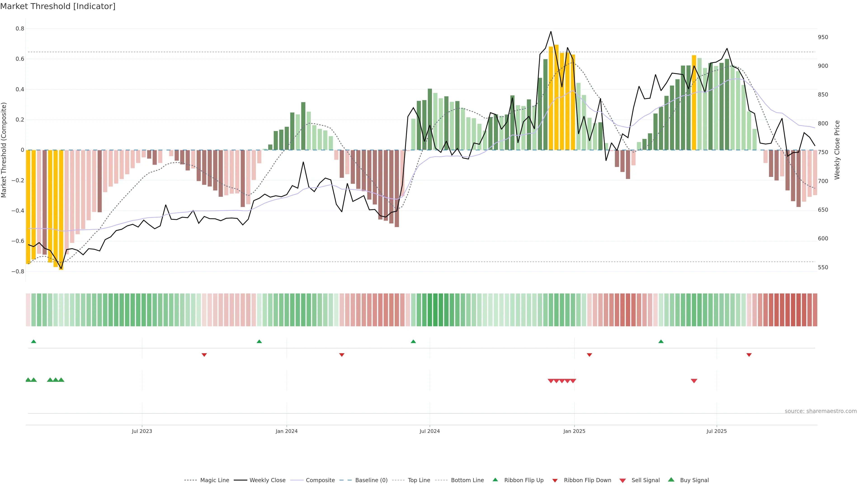Click ribbon flip down marker after Jan 2025
Viewport: 868px width, 488px height.
(589, 355)
